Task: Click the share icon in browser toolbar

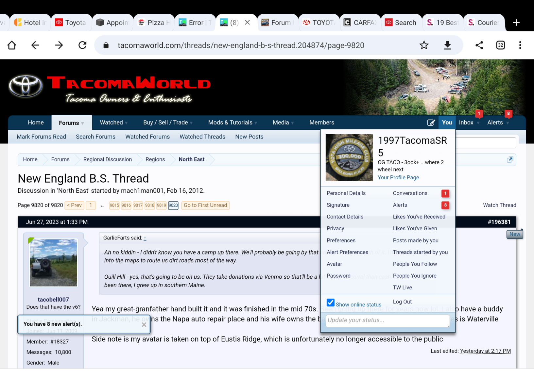Action: click(479, 45)
